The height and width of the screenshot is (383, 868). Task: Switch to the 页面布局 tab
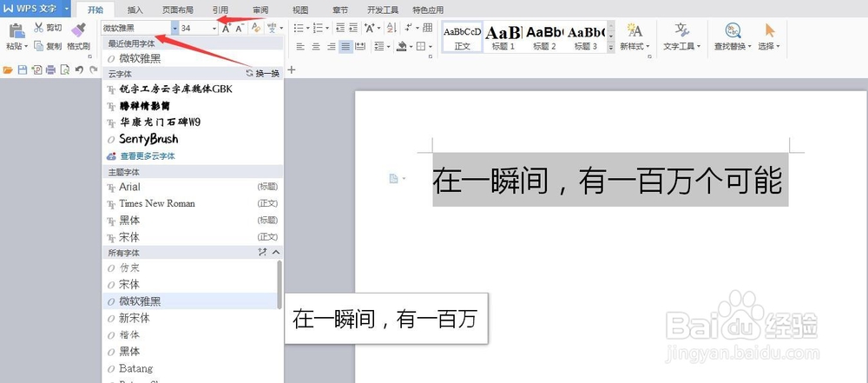tap(178, 10)
